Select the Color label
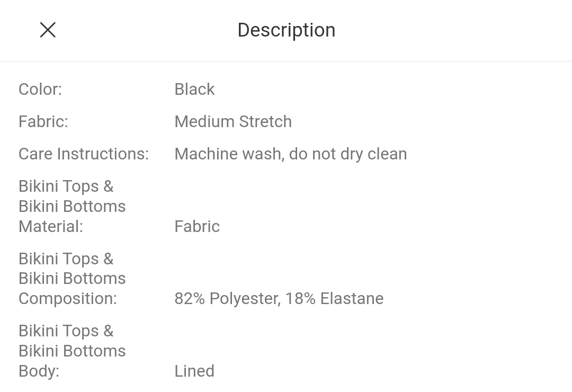572x392 pixels. pyautogui.click(x=40, y=90)
